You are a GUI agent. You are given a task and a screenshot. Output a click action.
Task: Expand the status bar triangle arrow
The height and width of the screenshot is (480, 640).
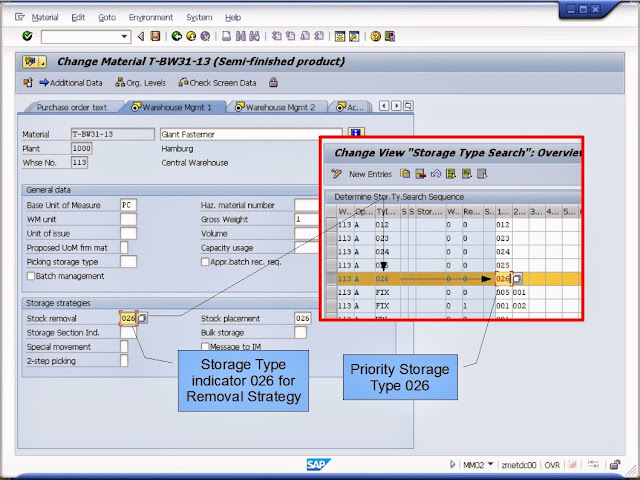click(452, 464)
